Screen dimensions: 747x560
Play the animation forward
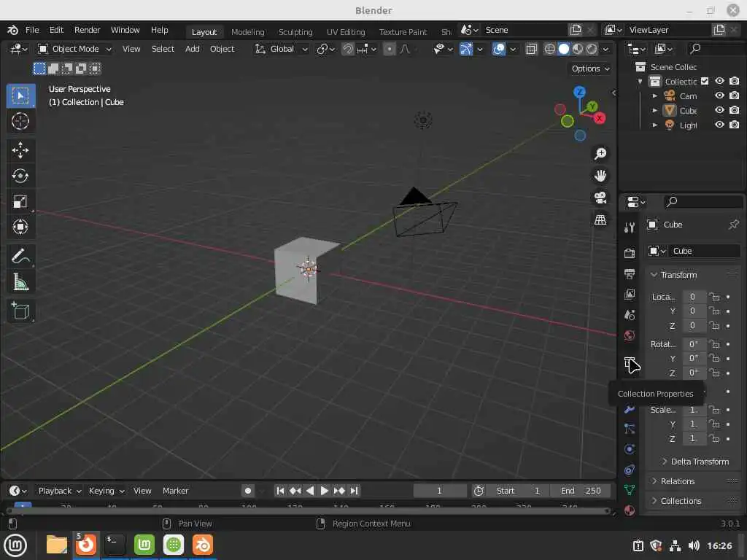(x=325, y=491)
